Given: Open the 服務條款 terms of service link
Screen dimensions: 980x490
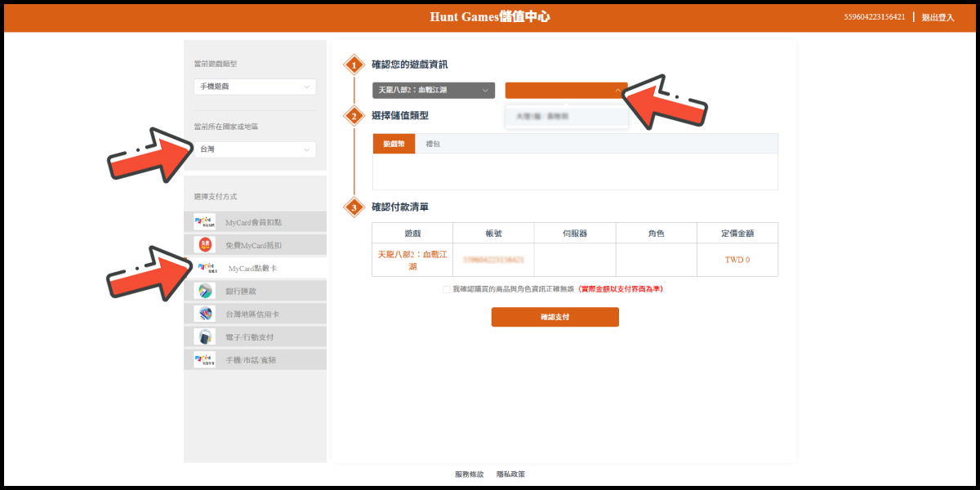Looking at the screenshot, I should (x=469, y=474).
